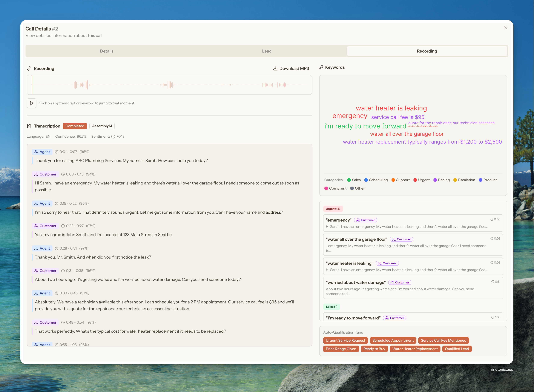Open the Lead tab
This screenshot has height=392, width=534.
tap(267, 51)
